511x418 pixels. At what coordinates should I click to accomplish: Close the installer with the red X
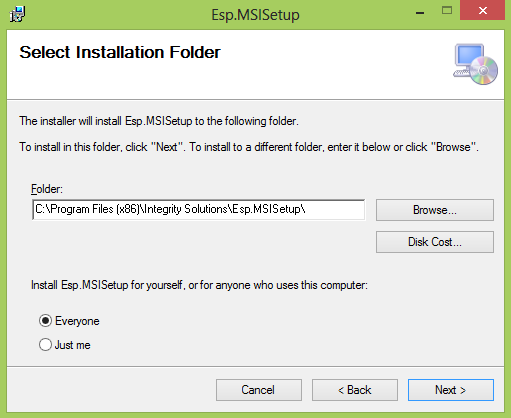(x=482, y=11)
